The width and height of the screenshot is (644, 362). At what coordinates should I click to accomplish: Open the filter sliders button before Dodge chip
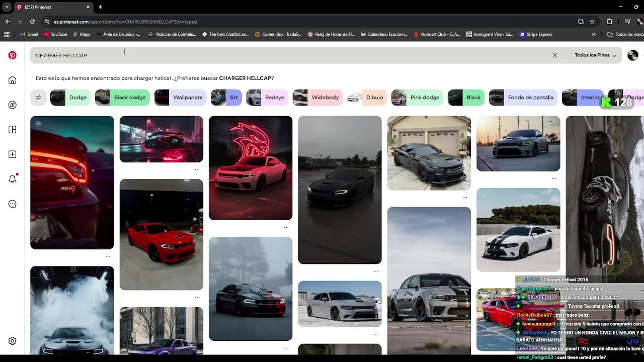tap(38, 98)
